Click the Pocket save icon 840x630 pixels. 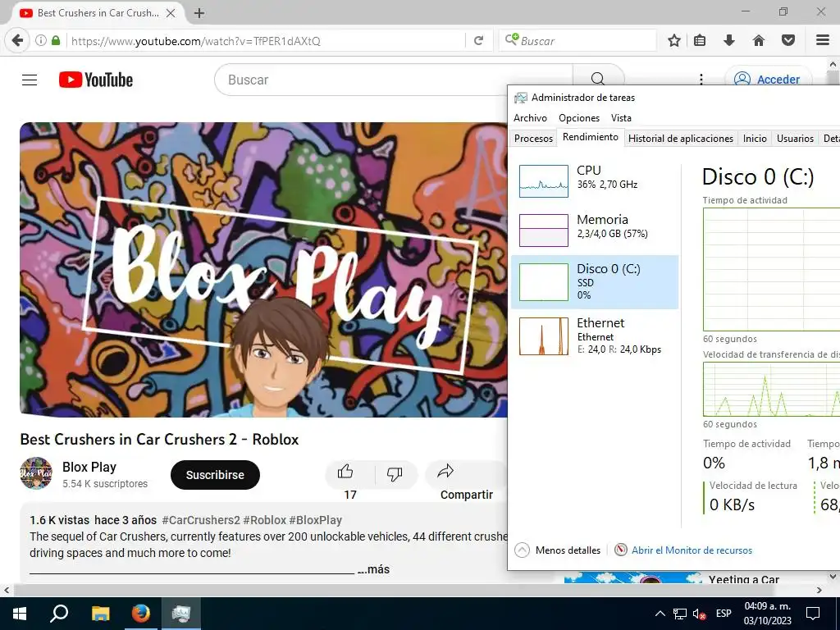coord(788,41)
